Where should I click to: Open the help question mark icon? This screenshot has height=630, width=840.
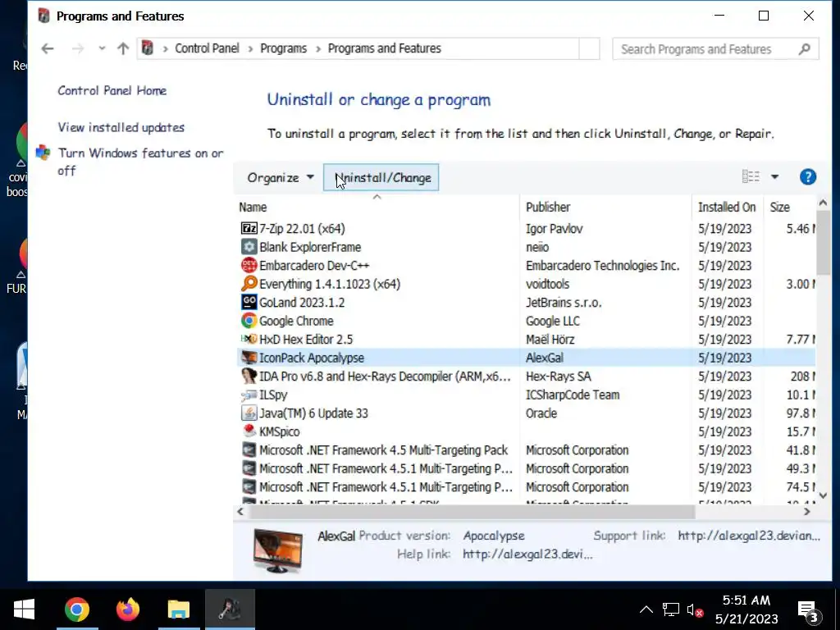coord(808,177)
